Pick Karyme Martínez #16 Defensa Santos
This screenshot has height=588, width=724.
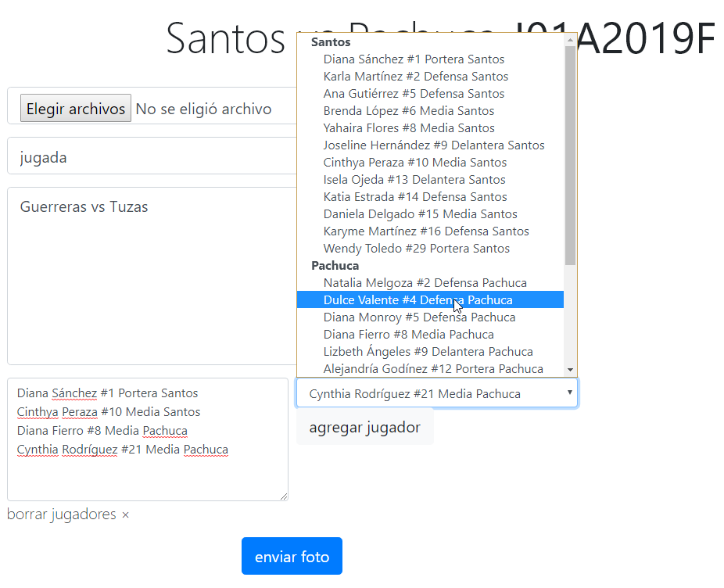(430, 231)
